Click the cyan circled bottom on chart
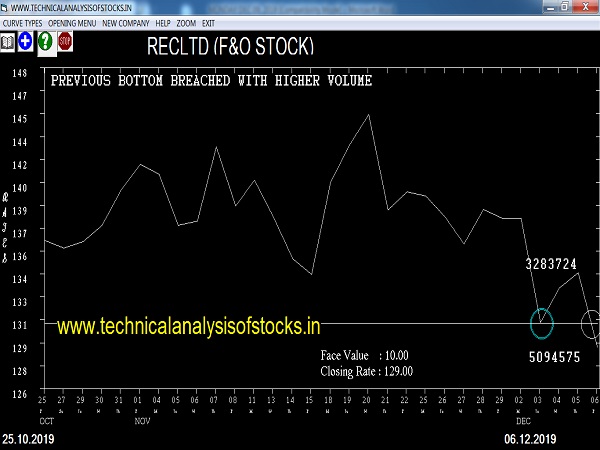Image resolution: width=600 pixels, height=450 pixels. pos(541,323)
